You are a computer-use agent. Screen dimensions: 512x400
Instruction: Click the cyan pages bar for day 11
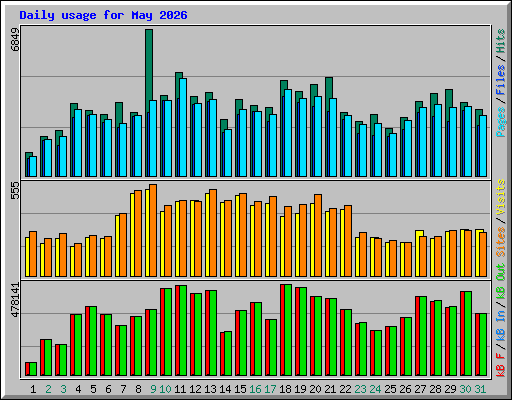(183, 128)
